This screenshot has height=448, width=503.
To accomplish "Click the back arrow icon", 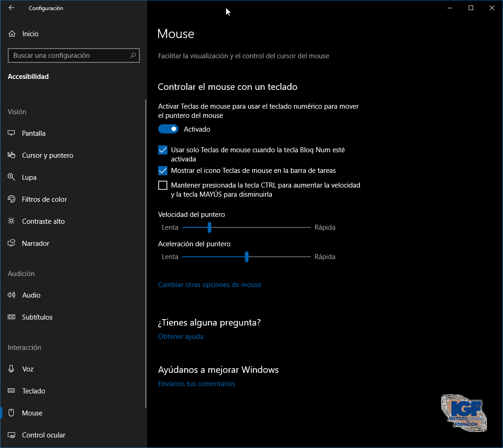I will pos(11,8).
